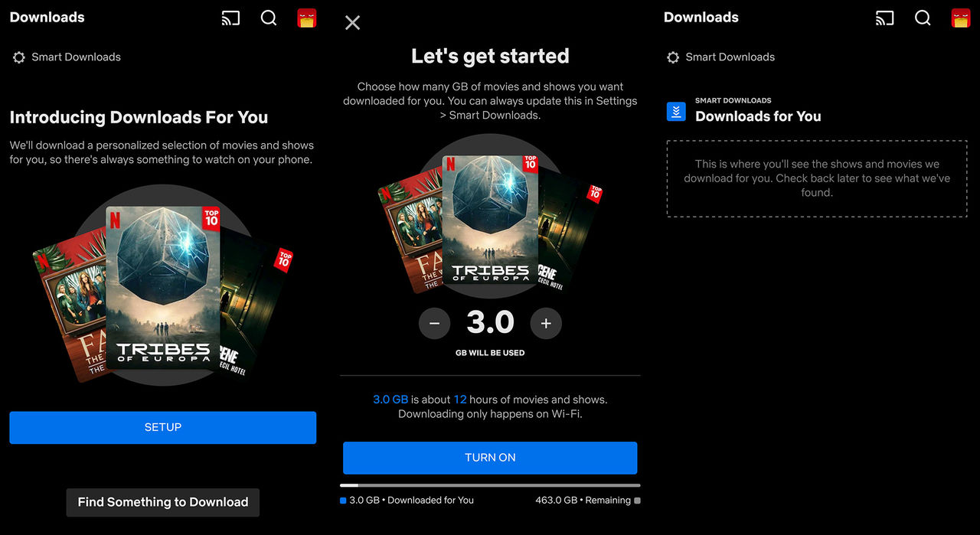The image size is (980, 535).
Task: Open Cast to a device
Action: 230,18
